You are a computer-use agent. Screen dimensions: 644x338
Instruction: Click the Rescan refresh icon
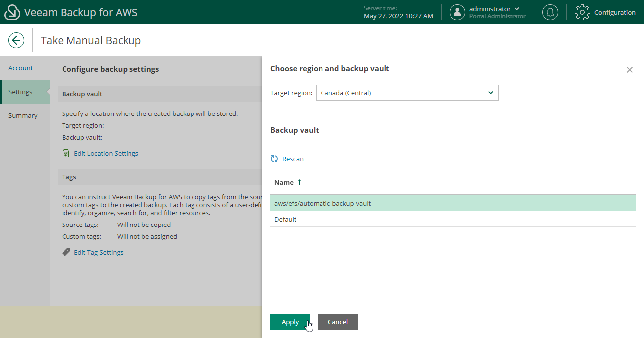click(274, 159)
